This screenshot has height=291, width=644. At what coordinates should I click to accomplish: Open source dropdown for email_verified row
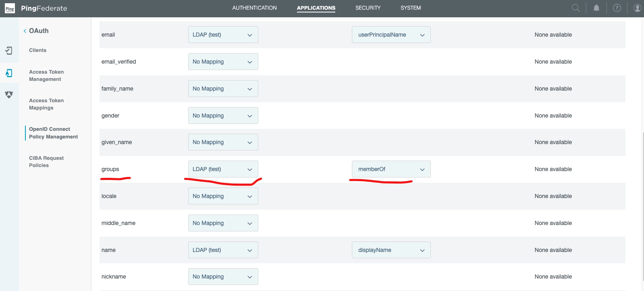[x=223, y=62]
